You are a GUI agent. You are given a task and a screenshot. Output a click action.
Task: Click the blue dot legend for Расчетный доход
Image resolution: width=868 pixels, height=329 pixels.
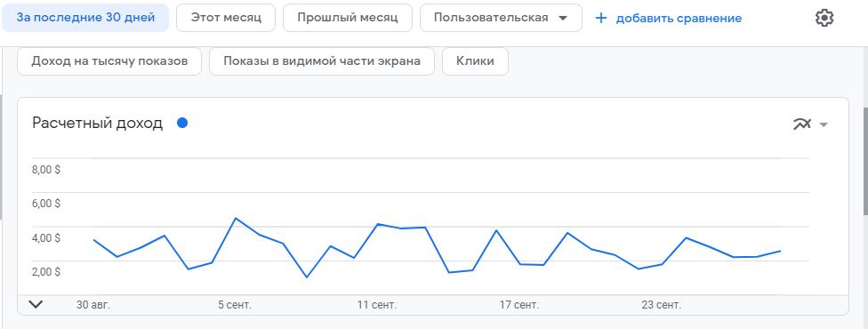182,123
